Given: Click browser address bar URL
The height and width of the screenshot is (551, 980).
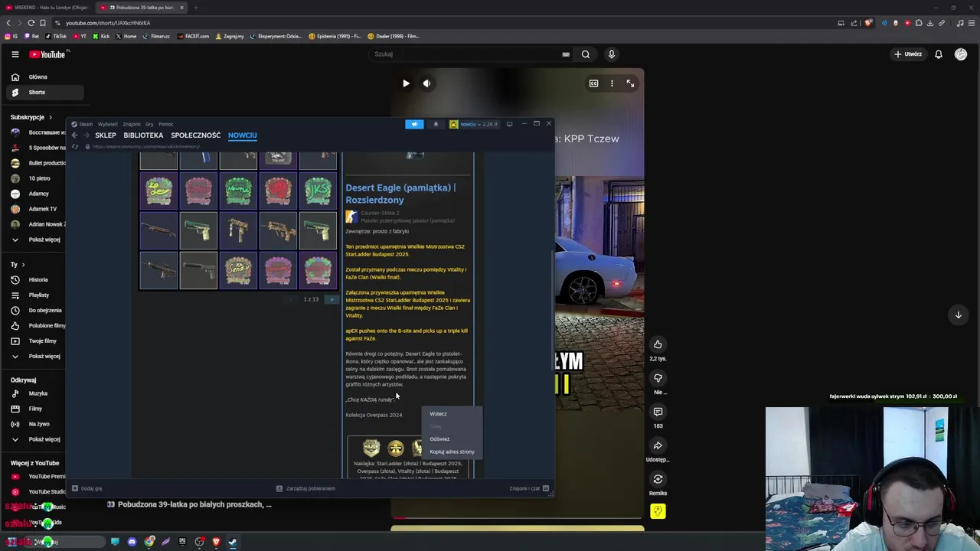Looking at the screenshot, I should click(x=108, y=23).
